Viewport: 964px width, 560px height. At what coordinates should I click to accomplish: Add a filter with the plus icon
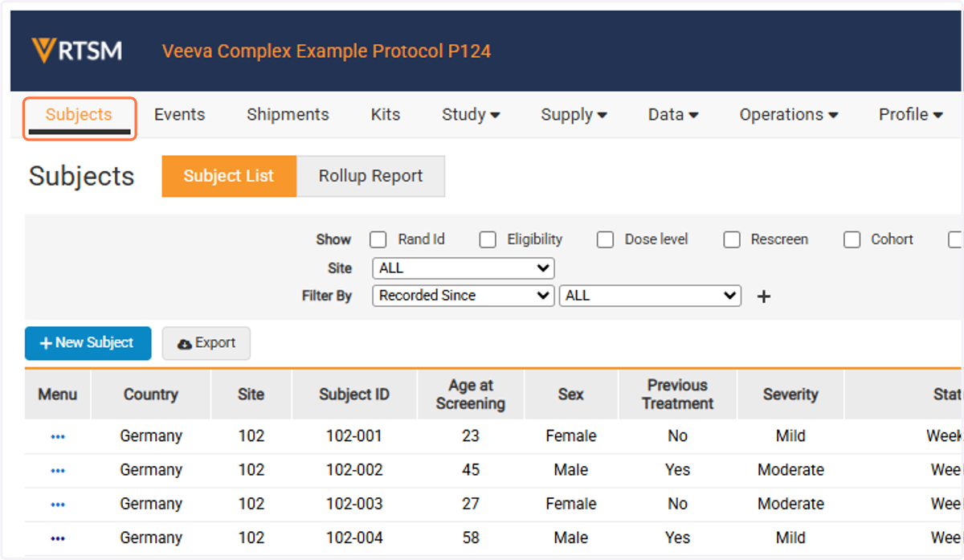pyautogui.click(x=764, y=296)
